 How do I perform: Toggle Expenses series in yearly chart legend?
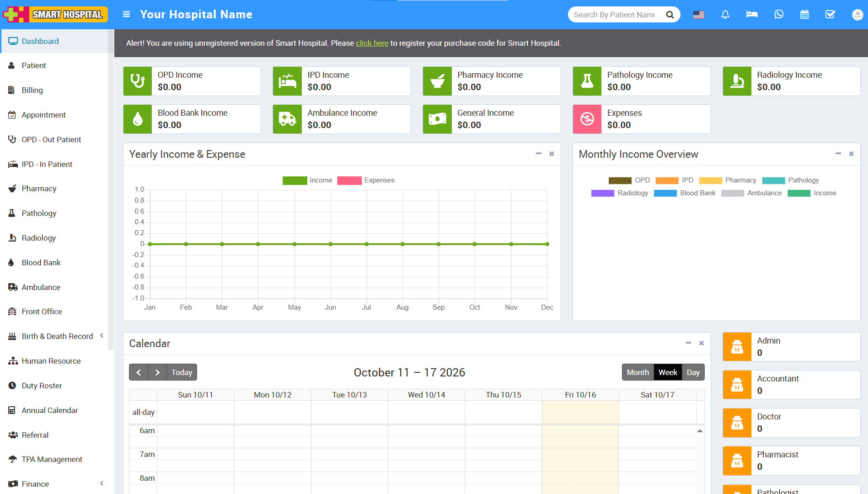(366, 180)
